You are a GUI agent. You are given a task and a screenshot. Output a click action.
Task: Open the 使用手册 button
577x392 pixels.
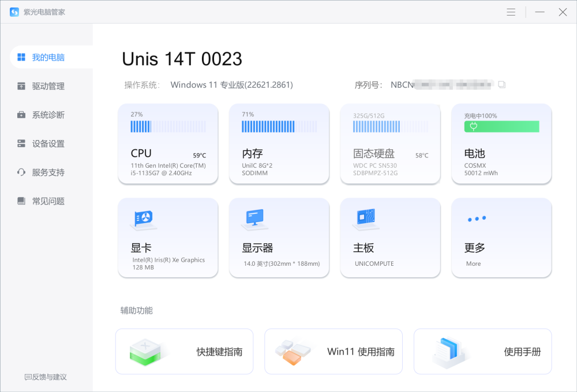coord(483,352)
